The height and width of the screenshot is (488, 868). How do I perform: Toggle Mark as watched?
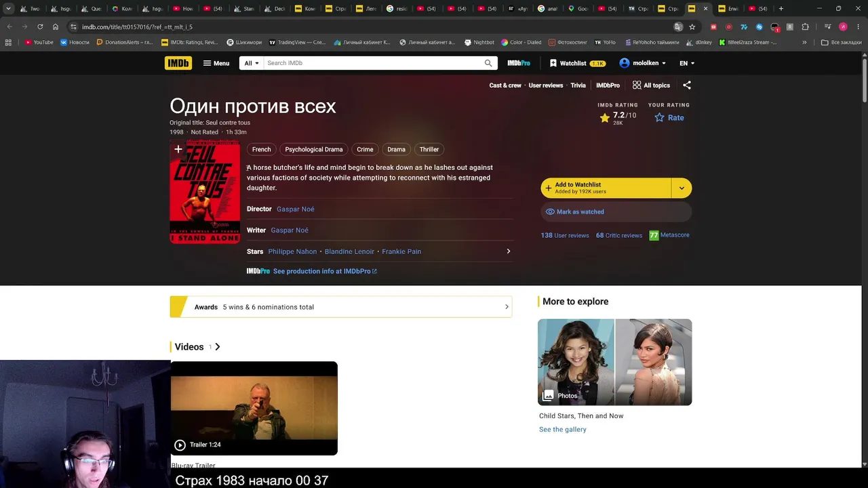click(616, 211)
